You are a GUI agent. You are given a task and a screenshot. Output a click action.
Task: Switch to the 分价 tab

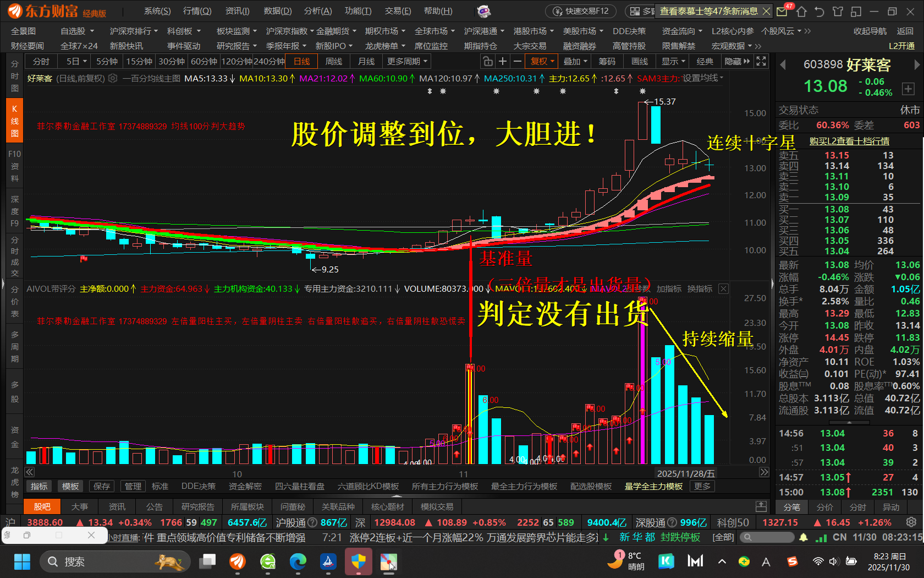tap(825, 507)
